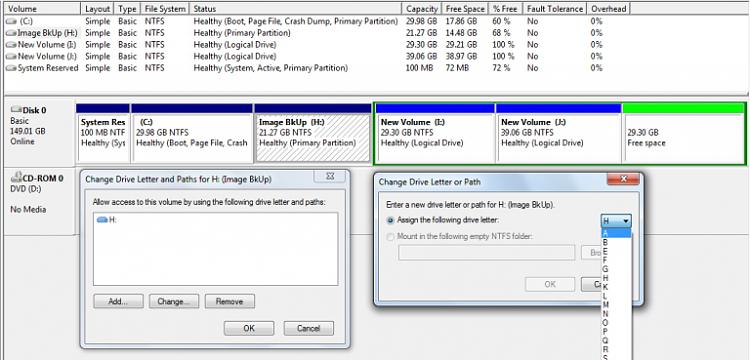Choose letter P in drive letter list
Screen dimensions: 750x360
pyautogui.click(x=616, y=331)
